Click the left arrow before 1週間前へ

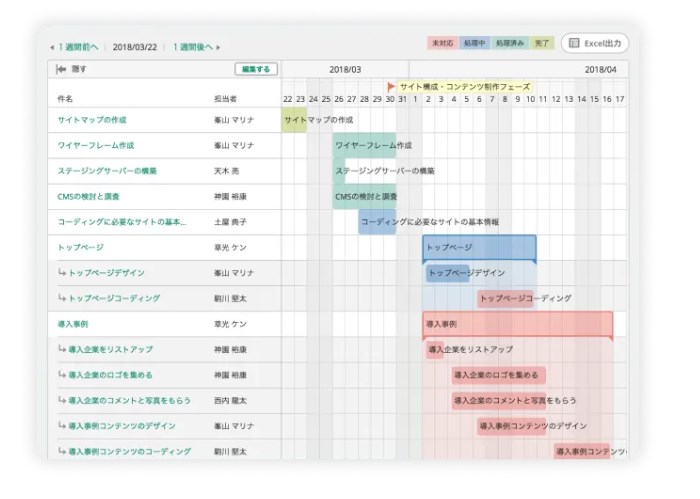(x=52, y=47)
